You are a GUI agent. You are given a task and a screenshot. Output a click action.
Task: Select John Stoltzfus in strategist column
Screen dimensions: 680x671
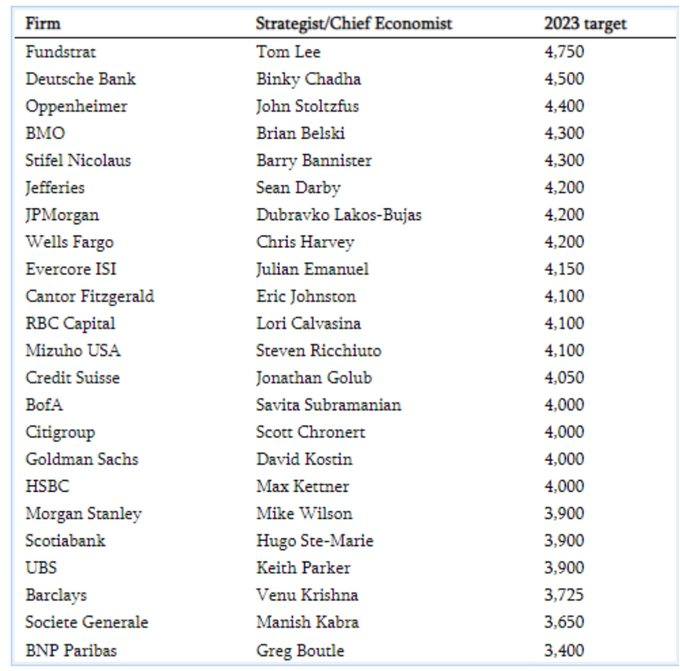tap(307, 106)
